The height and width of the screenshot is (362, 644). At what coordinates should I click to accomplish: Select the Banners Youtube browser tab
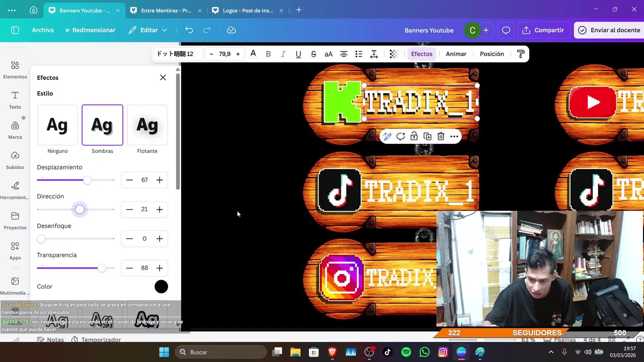[84, 10]
